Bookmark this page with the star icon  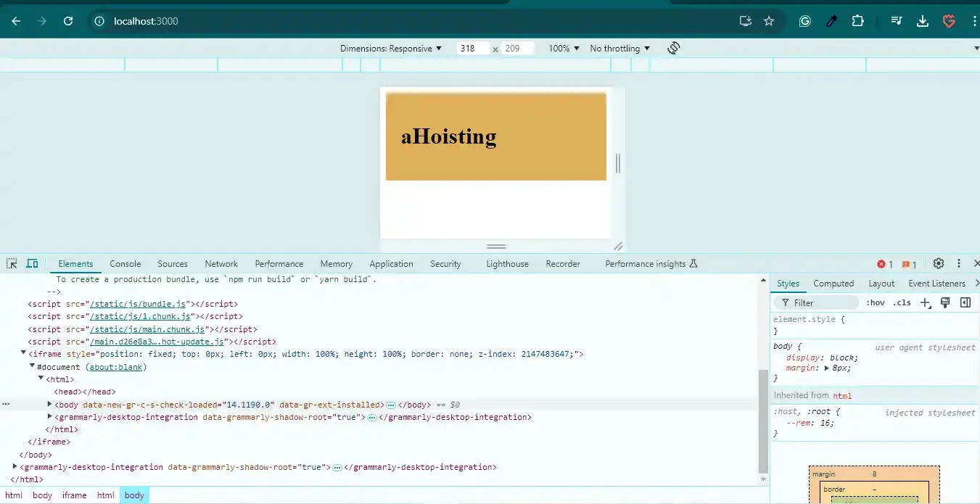pos(769,21)
